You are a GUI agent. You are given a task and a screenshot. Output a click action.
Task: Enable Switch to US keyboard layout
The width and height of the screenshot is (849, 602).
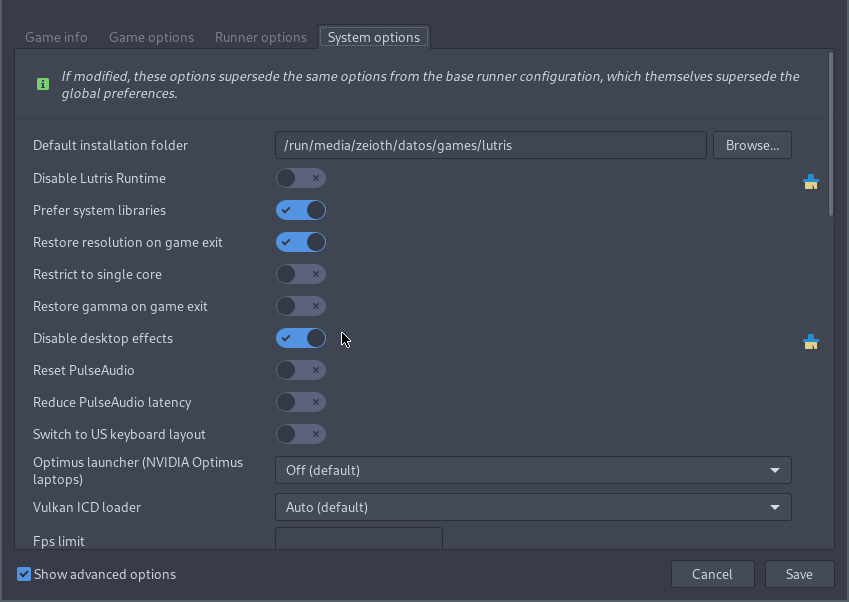[300, 434]
